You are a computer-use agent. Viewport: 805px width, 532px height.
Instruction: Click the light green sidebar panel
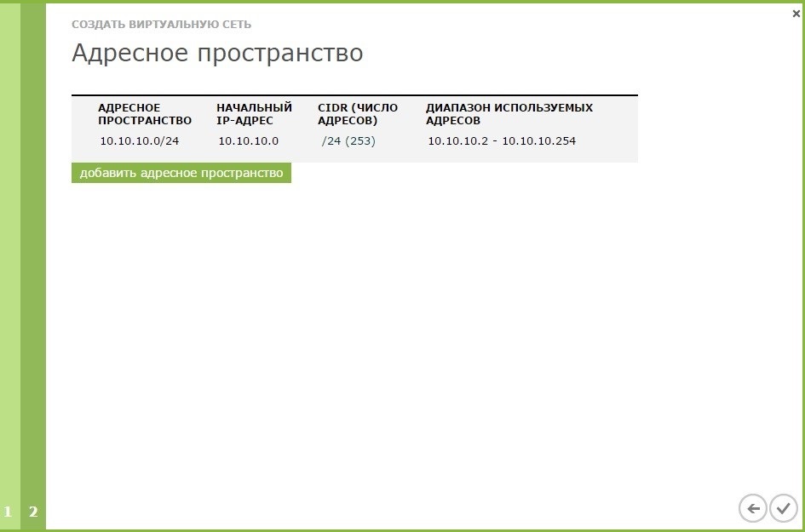click(x=9, y=255)
